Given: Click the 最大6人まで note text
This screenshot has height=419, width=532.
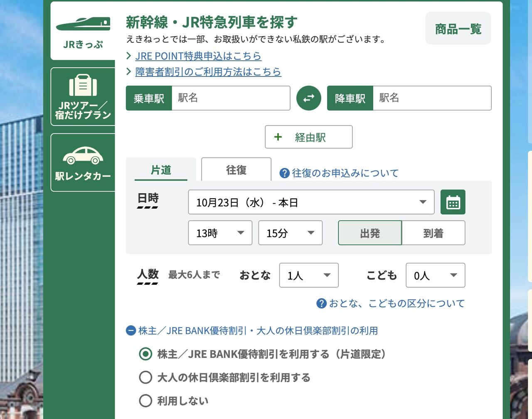Looking at the screenshot, I should 194,275.
